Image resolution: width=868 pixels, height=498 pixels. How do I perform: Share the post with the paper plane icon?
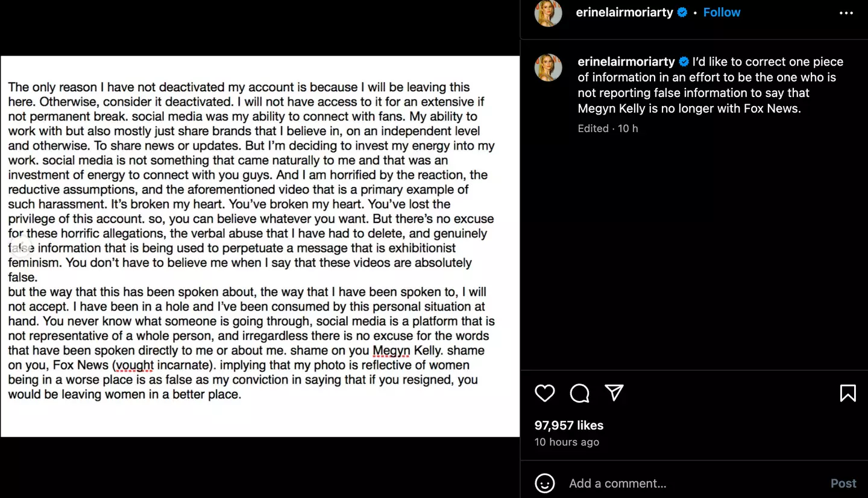(x=614, y=392)
